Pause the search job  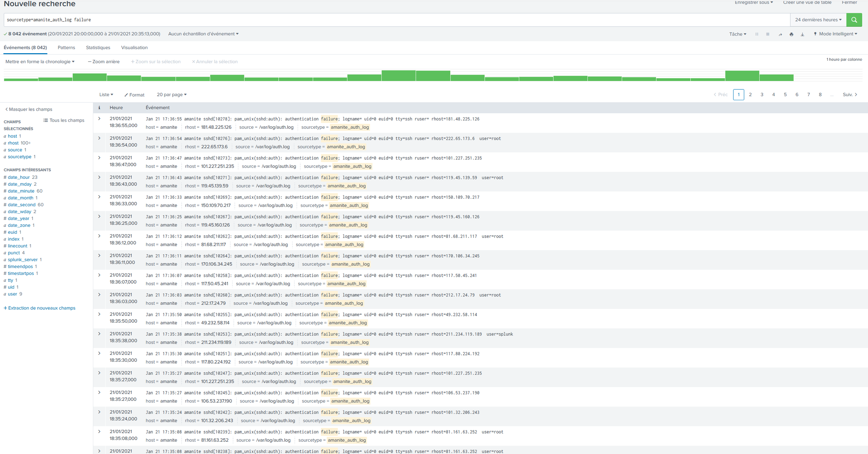757,34
